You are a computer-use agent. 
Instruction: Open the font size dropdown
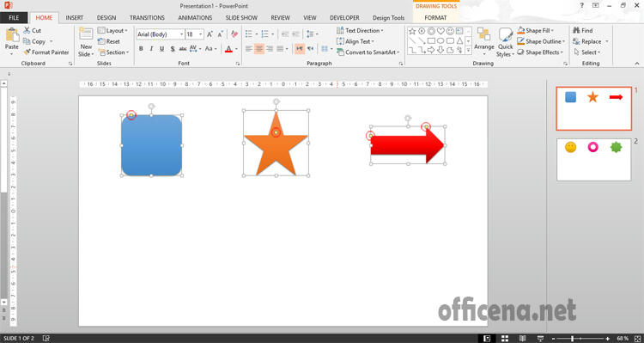200,34
